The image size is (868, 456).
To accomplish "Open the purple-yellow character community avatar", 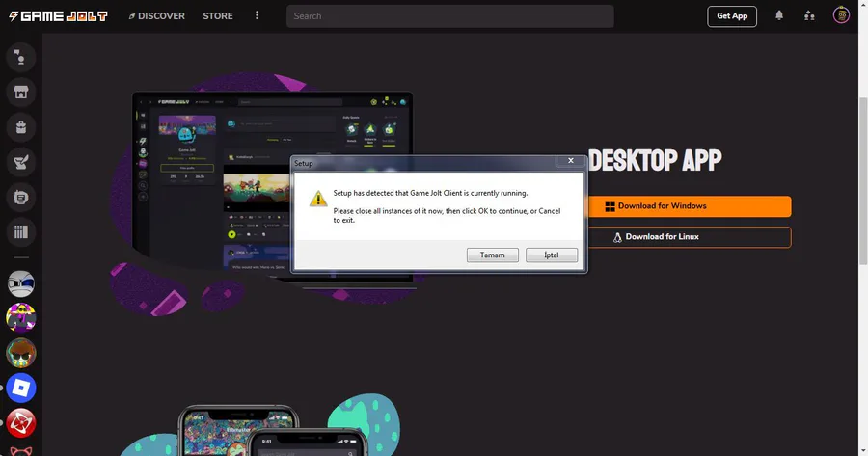I will 21,318.
